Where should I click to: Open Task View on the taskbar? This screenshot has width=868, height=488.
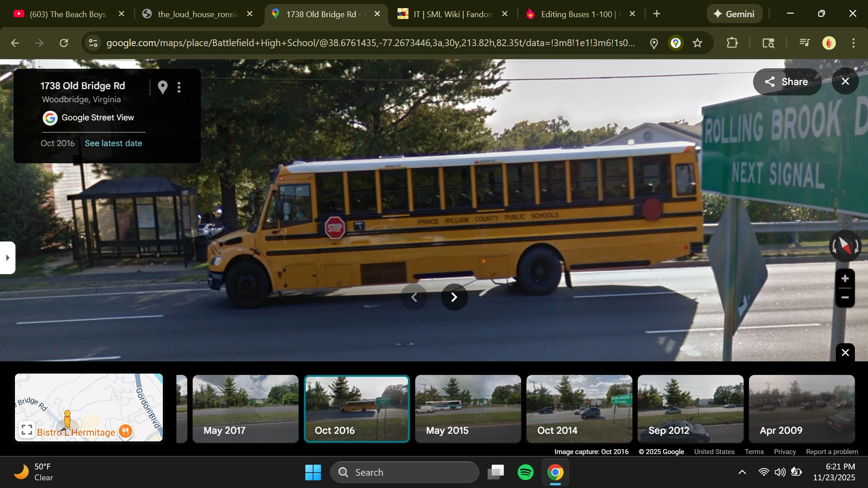coord(496,473)
